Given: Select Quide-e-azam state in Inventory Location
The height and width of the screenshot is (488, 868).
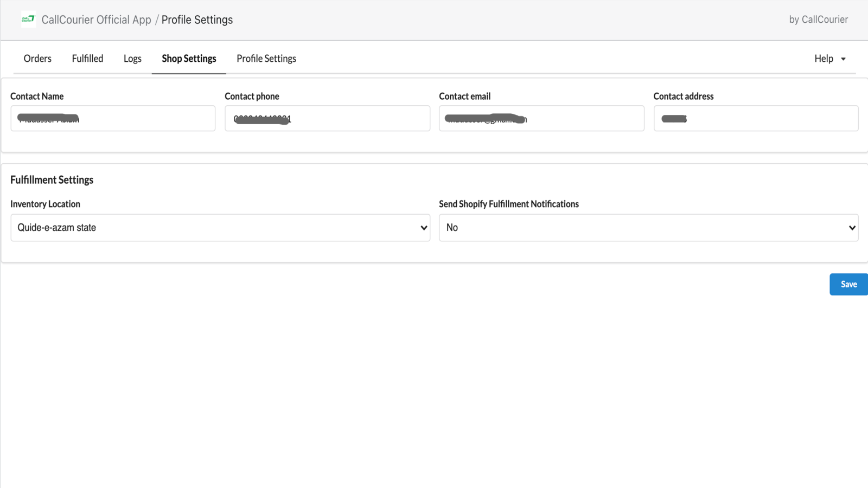Looking at the screenshot, I should click(220, 227).
